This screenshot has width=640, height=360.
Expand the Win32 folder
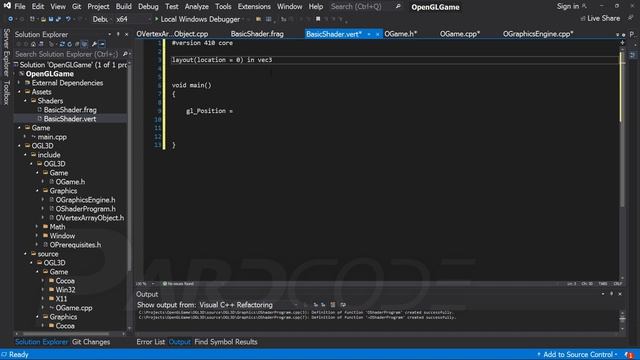43,289
